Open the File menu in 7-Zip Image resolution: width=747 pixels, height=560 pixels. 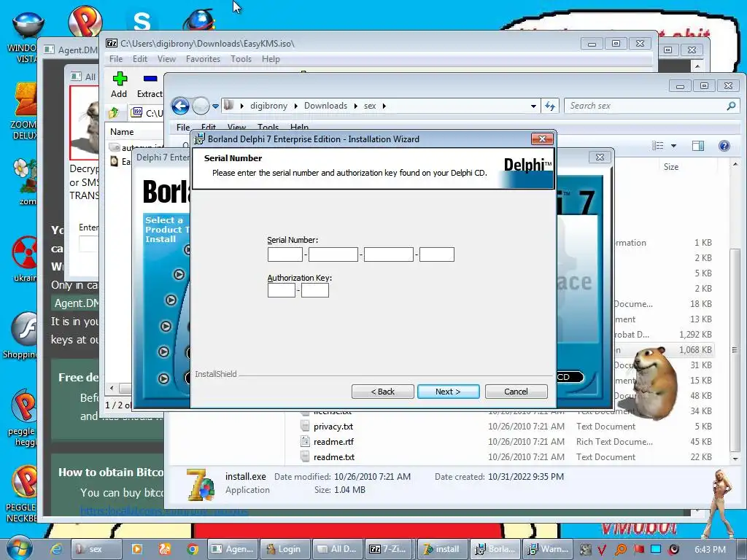tap(116, 59)
